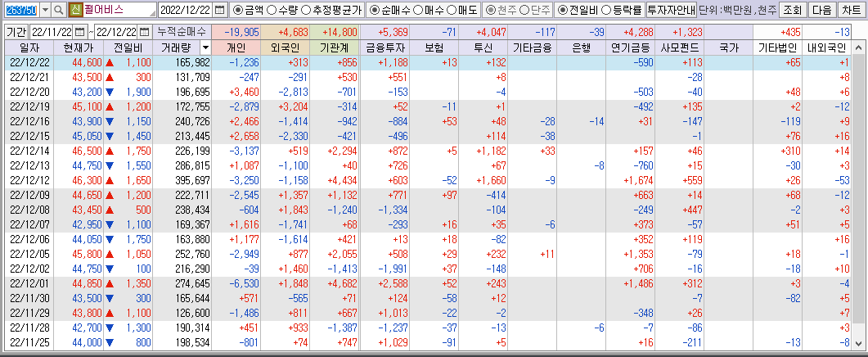Click the 조회 search button
Image resolution: width=868 pixels, height=357 pixels.
(792, 10)
